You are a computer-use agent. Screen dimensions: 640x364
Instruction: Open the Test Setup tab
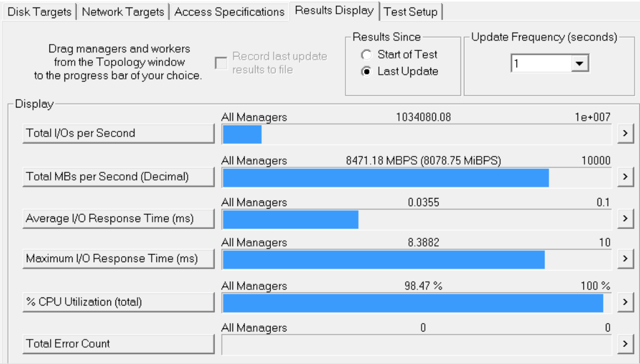[x=410, y=12]
